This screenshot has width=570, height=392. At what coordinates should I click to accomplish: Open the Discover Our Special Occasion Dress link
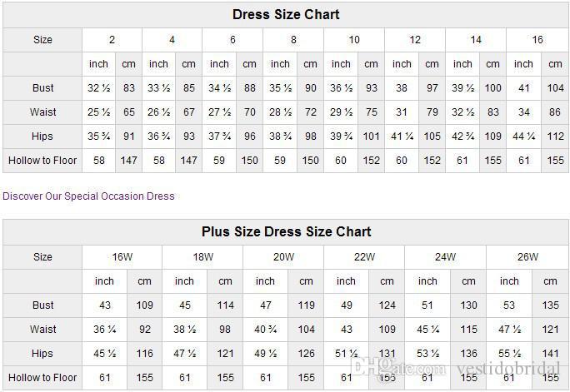(x=88, y=196)
